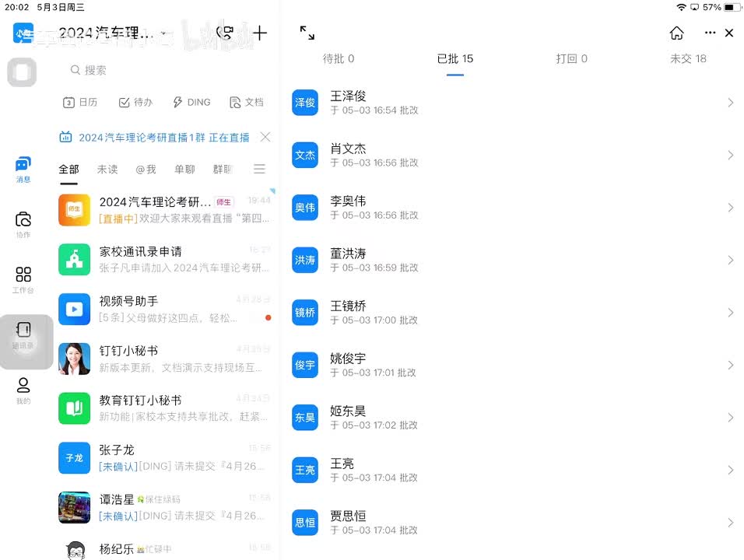Open the 家校通讯录申请 conversation
Screen dimensions: 744x560
tap(165, 259)
